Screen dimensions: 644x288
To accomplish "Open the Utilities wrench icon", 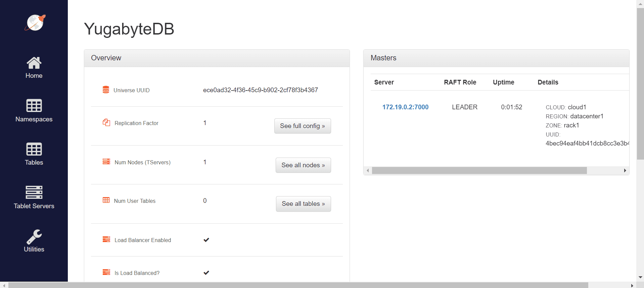I will click(34, 237).
